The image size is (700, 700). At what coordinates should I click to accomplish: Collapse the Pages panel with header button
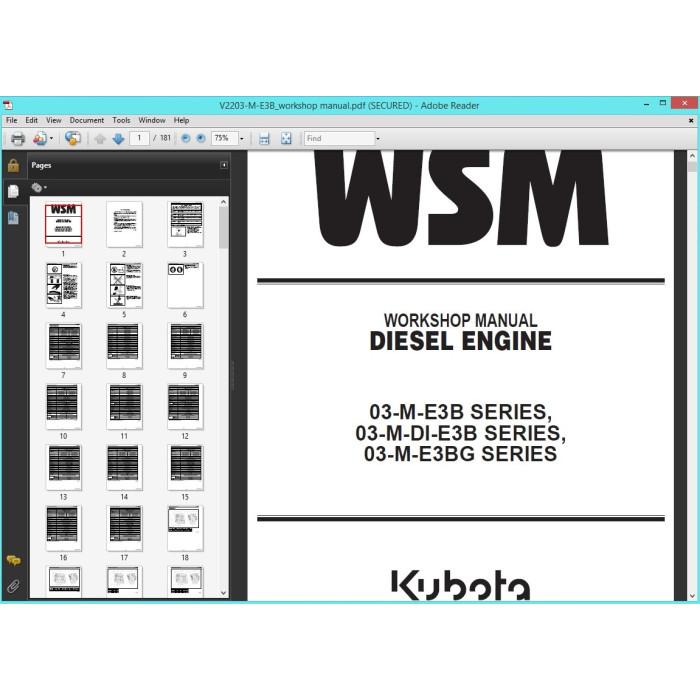[x=224, y=165]
